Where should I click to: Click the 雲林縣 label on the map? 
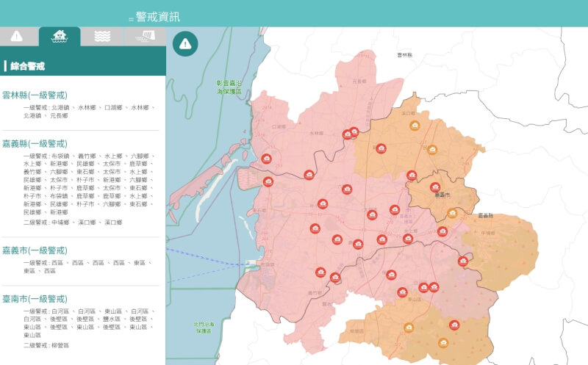405,55
